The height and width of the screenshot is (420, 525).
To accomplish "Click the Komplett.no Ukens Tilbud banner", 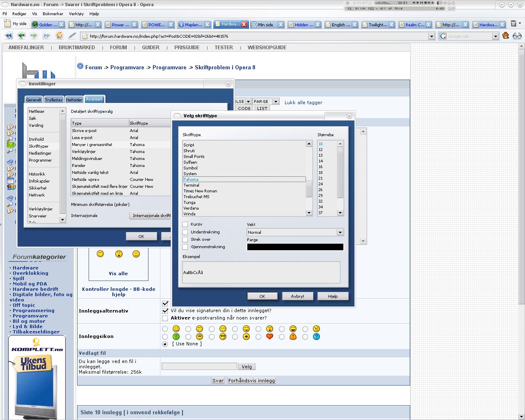I will (x=37, y=377).
